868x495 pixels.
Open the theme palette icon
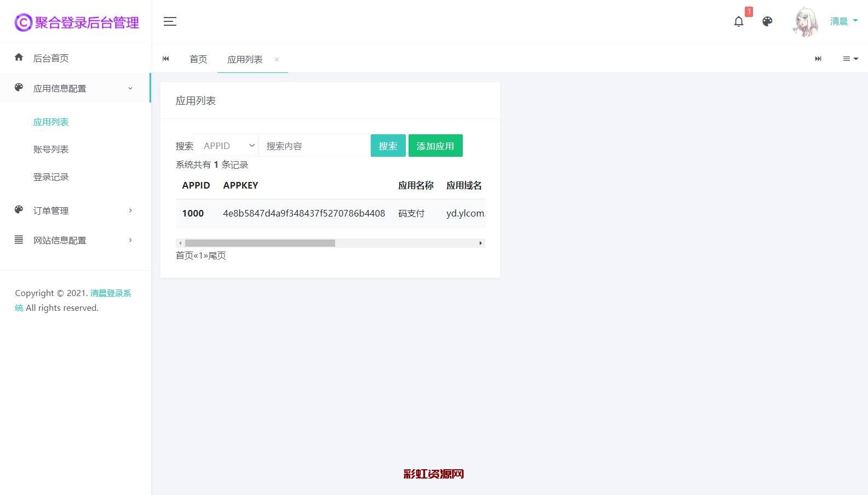tap(767, 21)
